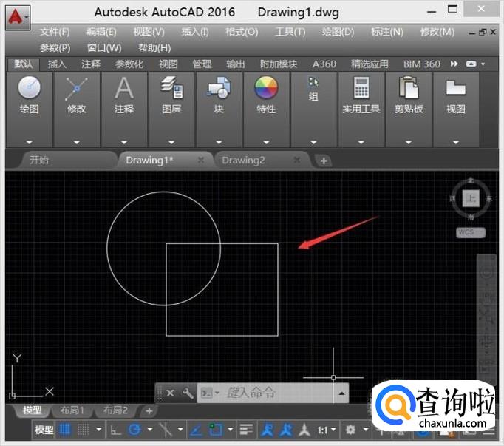The image size is (504, 446).
Task: Open the 实用工具 (Utilities) calculator icon
Action: click(x=361, y=87)
